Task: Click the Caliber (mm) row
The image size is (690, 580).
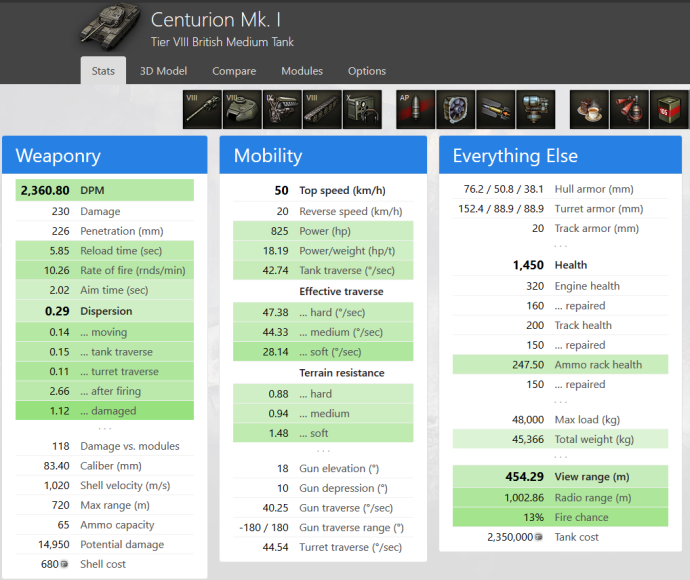Action: tap(105, 466)
